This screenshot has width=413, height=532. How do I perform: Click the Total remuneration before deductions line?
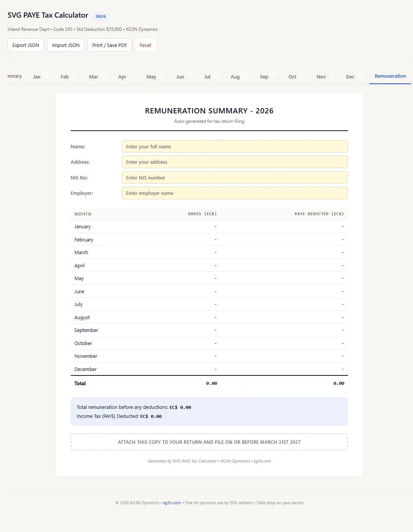(134, 407)
